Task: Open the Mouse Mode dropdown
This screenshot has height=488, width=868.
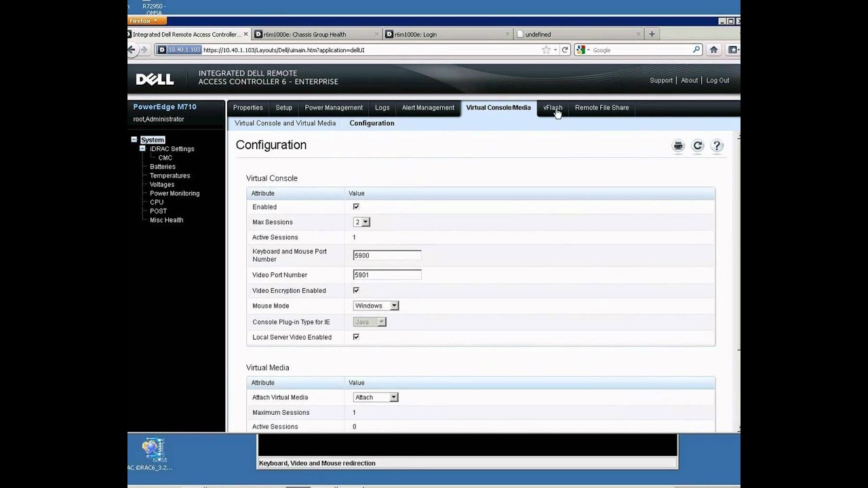Action: [x=376, y=306]
